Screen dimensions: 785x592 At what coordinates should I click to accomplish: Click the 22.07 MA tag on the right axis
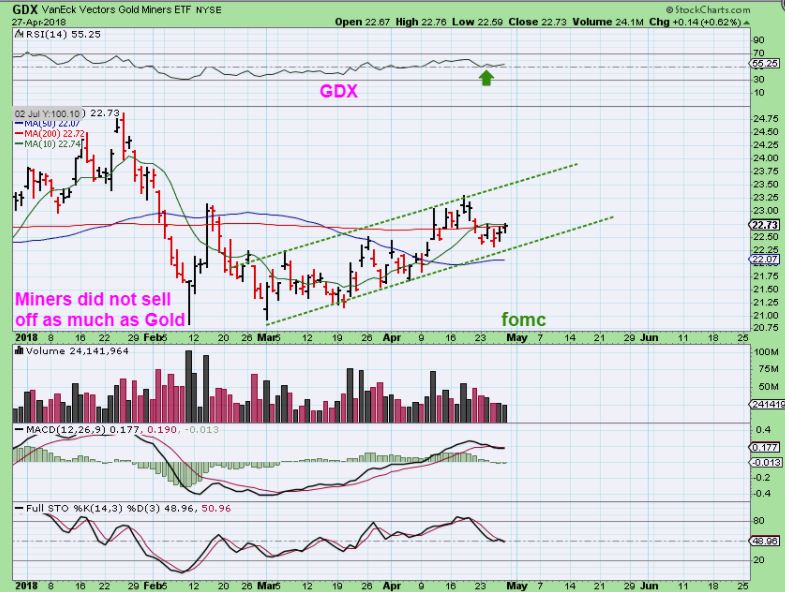pos(764,259)
